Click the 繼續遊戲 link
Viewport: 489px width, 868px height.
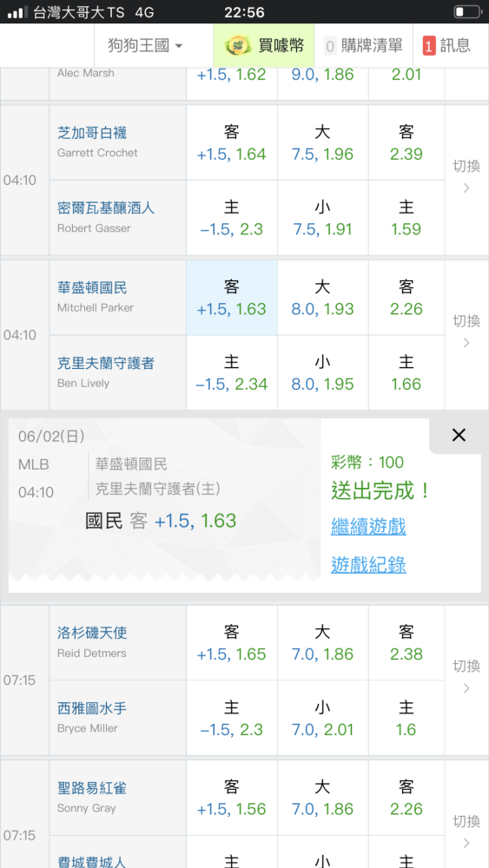coord(368,526)
